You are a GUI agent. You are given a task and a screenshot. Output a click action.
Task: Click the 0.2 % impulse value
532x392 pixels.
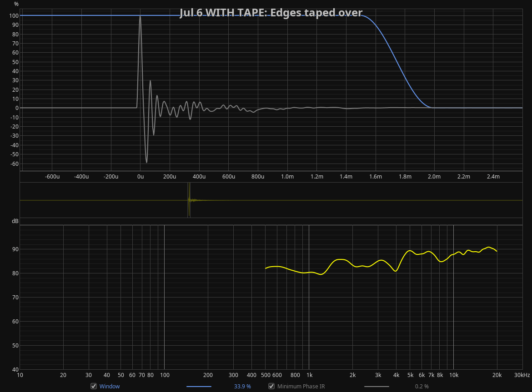pos(422,386)
